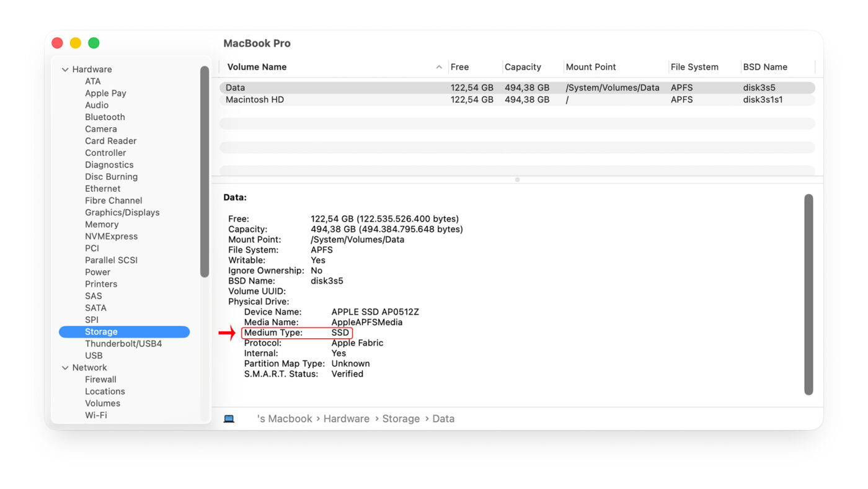Click the sidebar vertical scrollbar

[x=205, y=171]
